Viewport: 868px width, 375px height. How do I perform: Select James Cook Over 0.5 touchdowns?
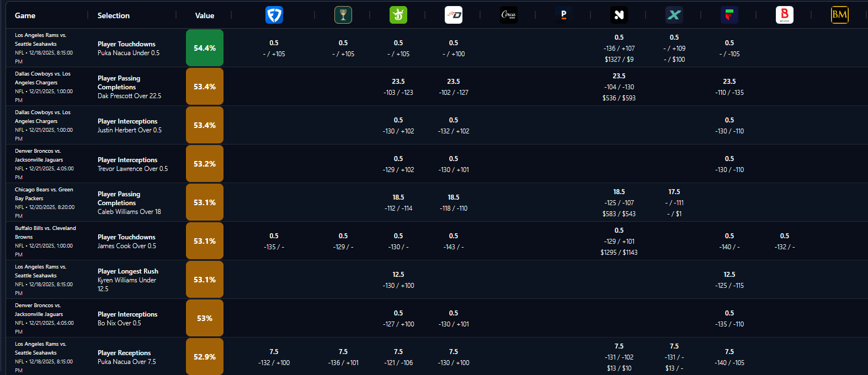[x=127, y=246]
